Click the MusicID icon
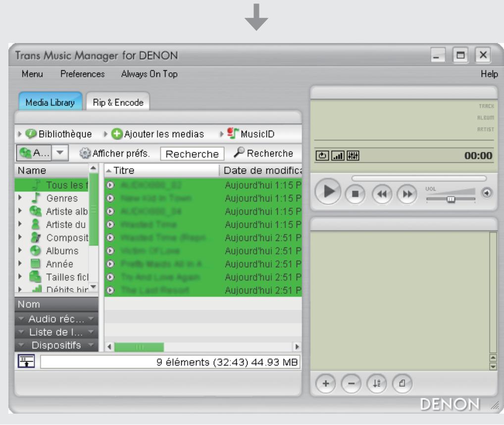The image size is (504, 425). tap(233, 133)
